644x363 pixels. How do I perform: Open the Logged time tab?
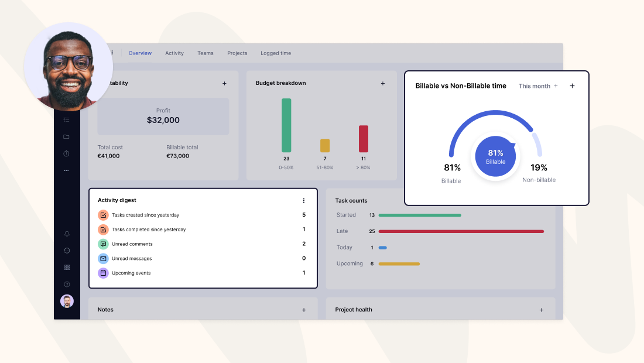[x=276, y=53]
